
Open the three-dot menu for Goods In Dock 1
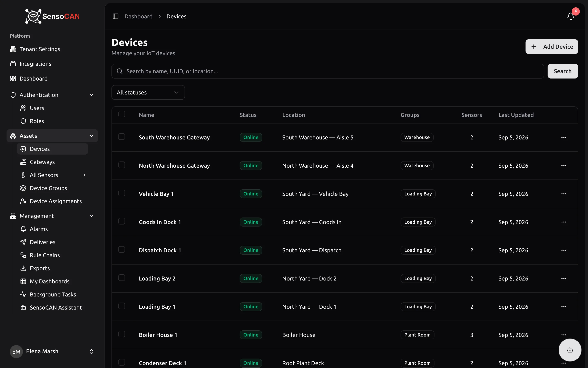click(x=564, y=222)
